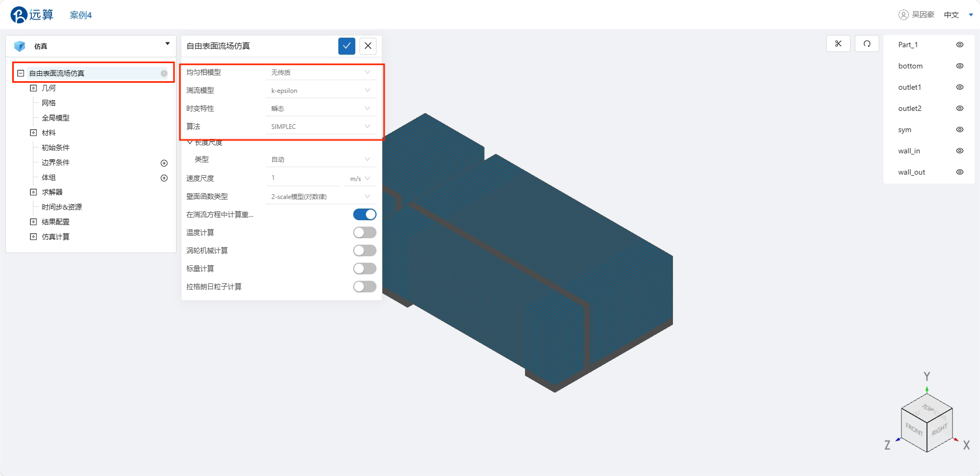Open the 时变特性 dropdown
The height and width of the screenshot is (476, 980).
pyautogui.click(x=321, y=108)
